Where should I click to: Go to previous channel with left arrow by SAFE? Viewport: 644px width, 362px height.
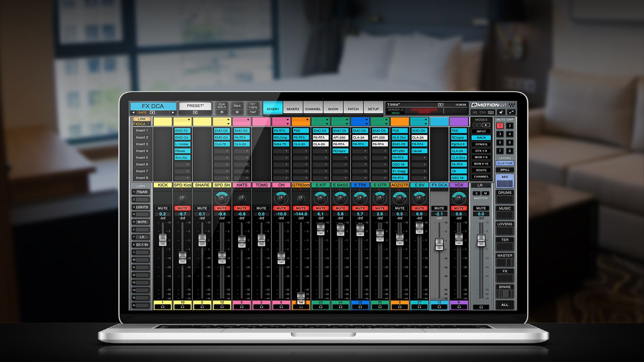(133, 113)
